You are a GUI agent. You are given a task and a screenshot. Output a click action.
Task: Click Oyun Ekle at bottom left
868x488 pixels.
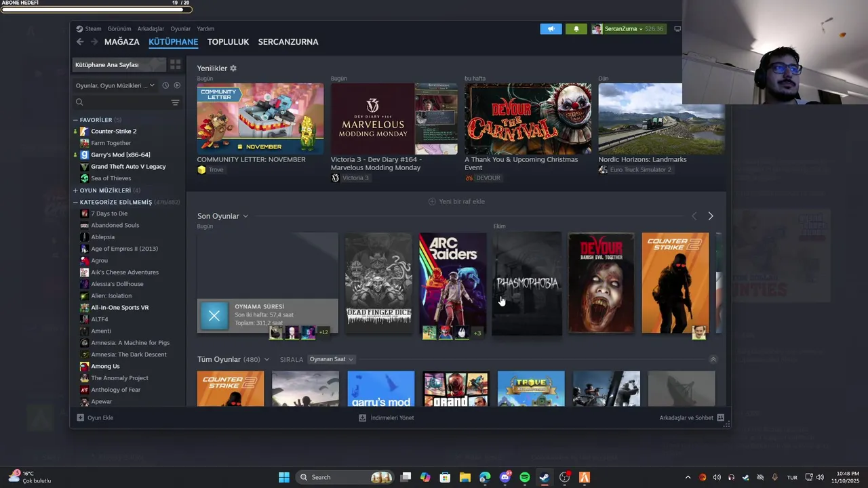pyautogui.click(x=95, y=418)
